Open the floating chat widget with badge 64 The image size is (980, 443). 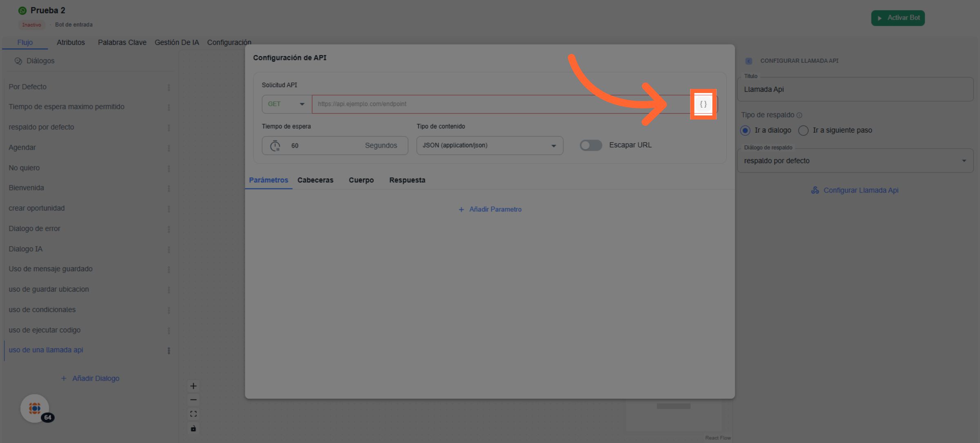[x=35, y=408]
